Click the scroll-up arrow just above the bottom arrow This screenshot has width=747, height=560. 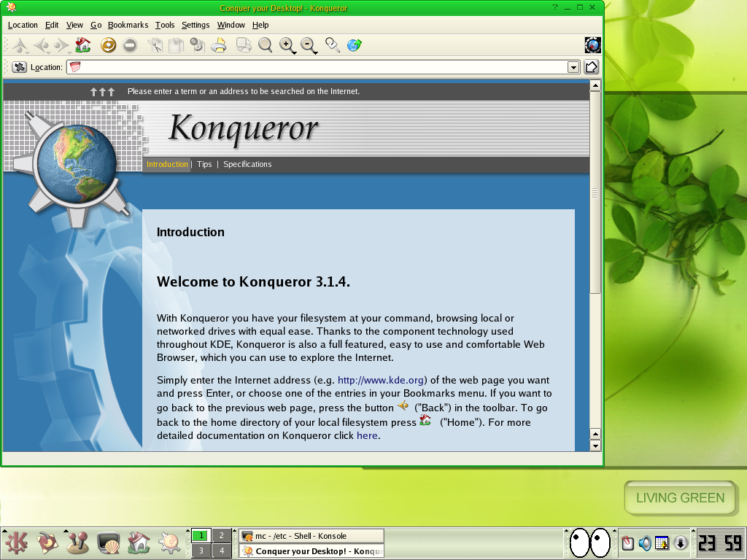tap(595, 434)
